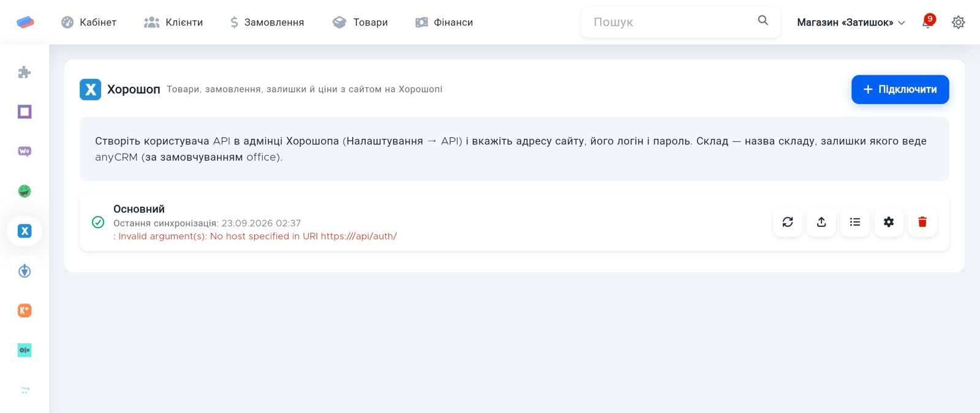Click the green check status of Основний
Image resolution: width=980 pixels, height=413 pixels.
pyautogui.click(x=98, y=222)
